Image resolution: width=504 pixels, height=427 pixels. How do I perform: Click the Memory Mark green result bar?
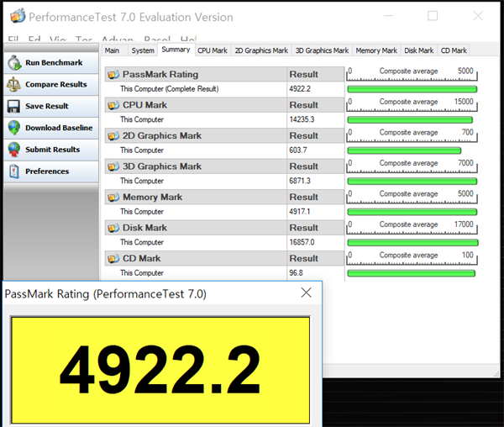coord(412,212)
